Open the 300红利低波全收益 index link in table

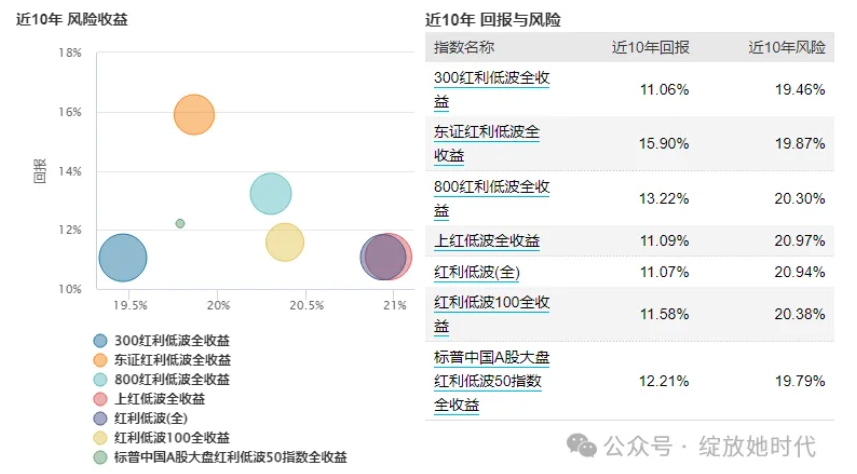(x=492, y=89)
